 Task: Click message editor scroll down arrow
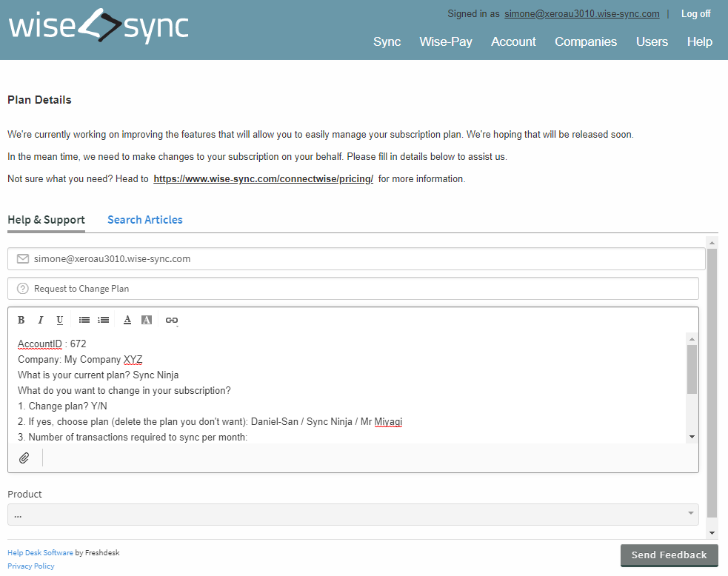click(692, 436)
